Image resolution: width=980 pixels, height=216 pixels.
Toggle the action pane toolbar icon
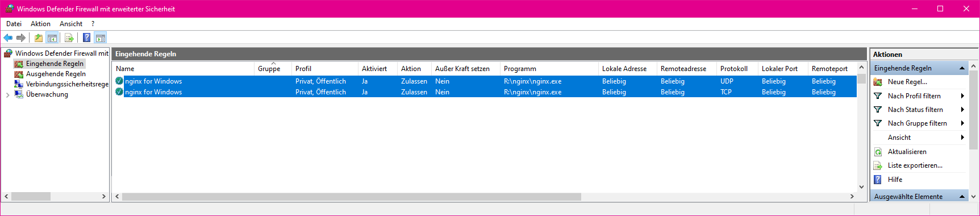pyautogui.click(x=100, y=38)
